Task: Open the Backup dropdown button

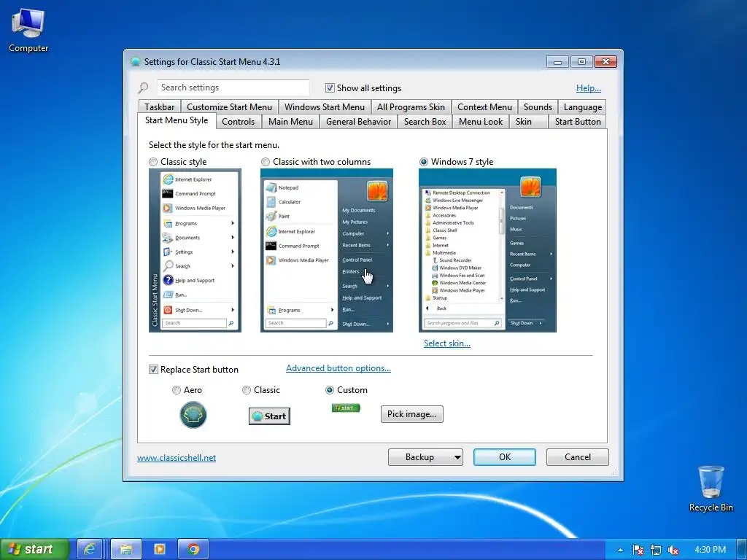Action: click(x=425, y=457)
